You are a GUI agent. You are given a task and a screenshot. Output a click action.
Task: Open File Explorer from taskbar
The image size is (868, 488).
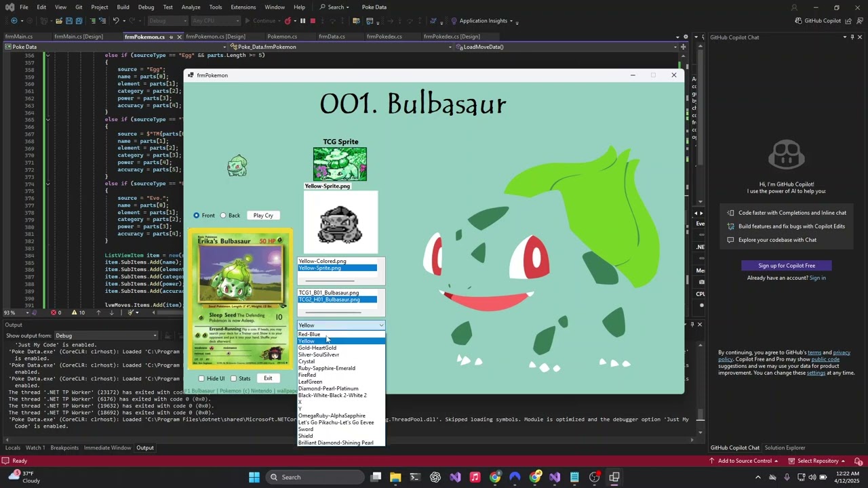(395, 477)
